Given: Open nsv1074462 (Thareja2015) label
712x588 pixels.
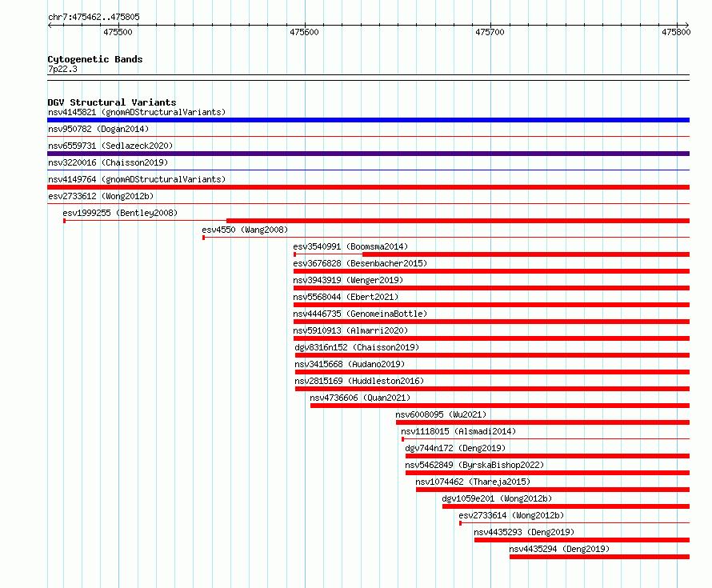Looking at the screenshot, I should click(473, 482).
